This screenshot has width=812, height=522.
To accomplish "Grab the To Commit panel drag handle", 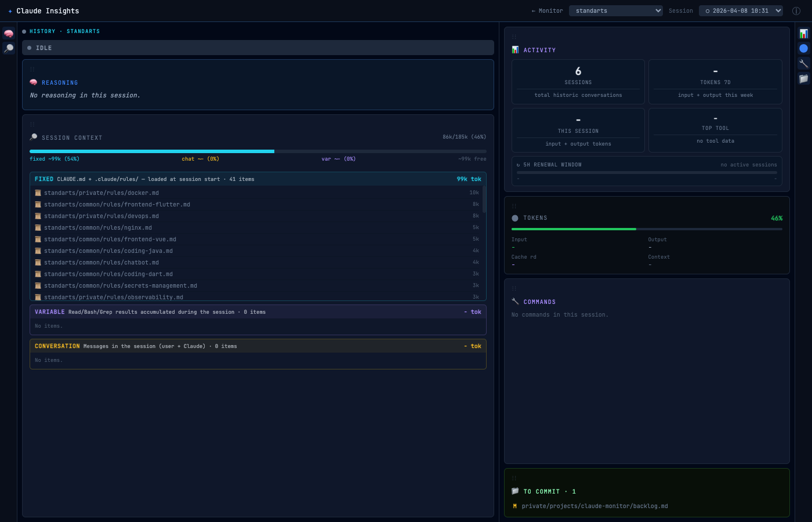I will tap(514, 478).
